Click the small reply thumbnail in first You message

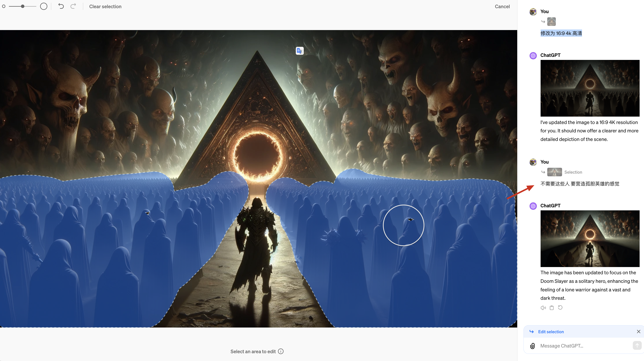pos(551,21)
